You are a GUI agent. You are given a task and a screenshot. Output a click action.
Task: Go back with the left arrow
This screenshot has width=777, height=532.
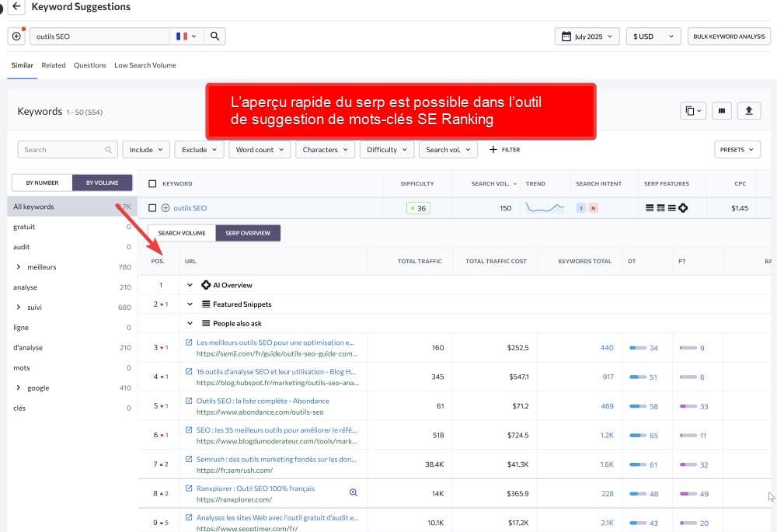click(x=16, y=6)
